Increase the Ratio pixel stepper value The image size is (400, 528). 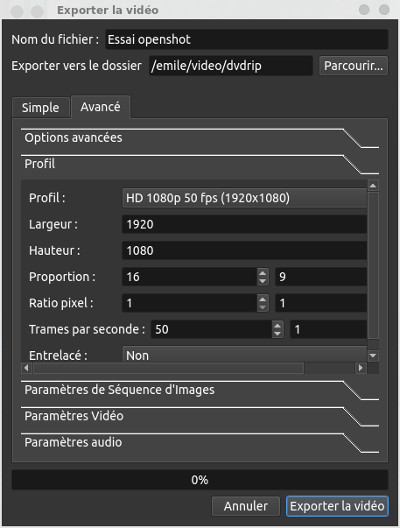263,299
